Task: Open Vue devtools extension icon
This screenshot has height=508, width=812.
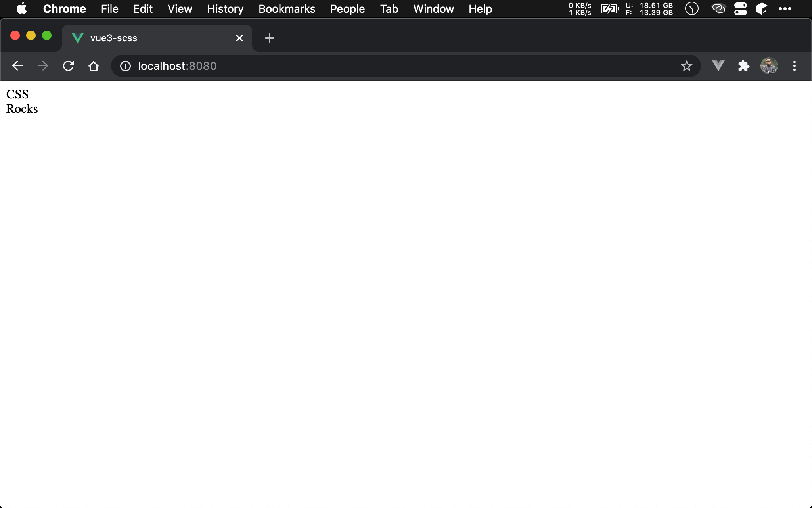Action: (718, 66)
